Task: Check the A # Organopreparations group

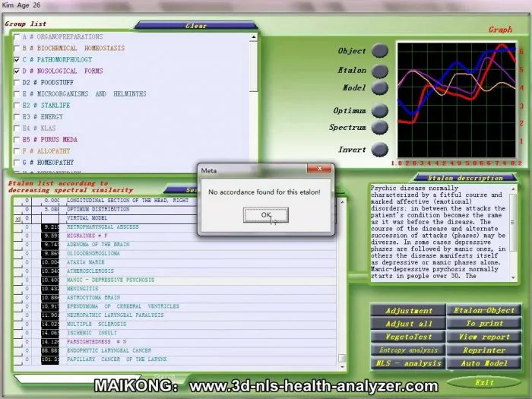Action: (x=16, y=36)
